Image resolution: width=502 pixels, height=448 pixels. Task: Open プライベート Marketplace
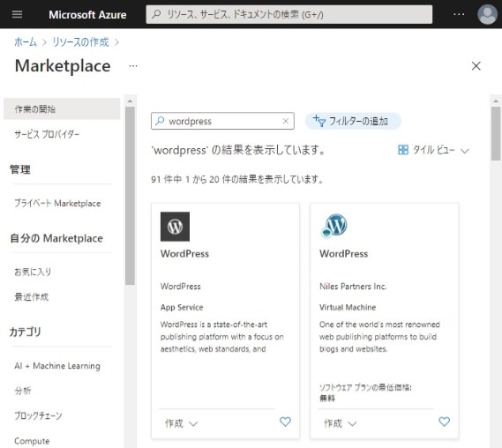click(x=57, y=203)
